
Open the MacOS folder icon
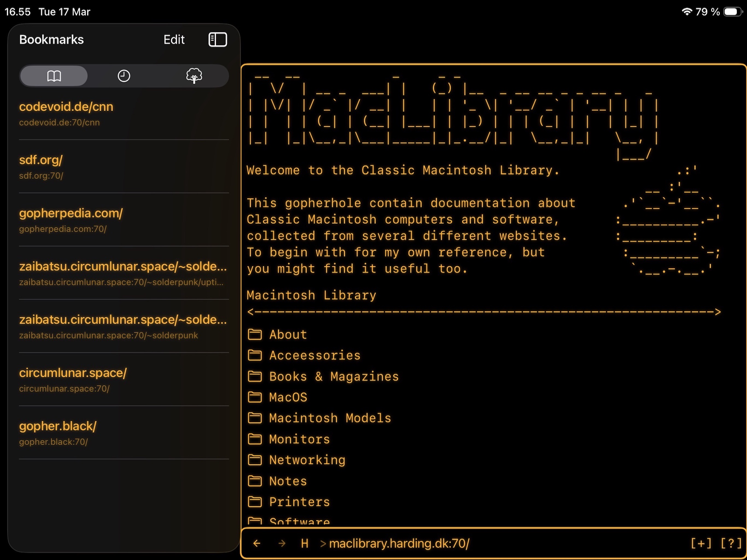[255, 397]
